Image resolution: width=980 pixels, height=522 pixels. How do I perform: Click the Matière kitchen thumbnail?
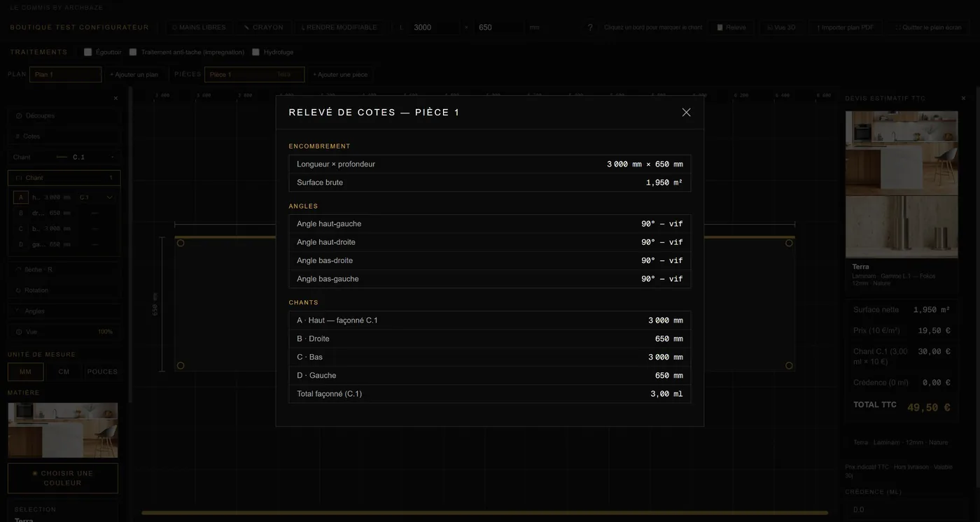click(63, 430)
